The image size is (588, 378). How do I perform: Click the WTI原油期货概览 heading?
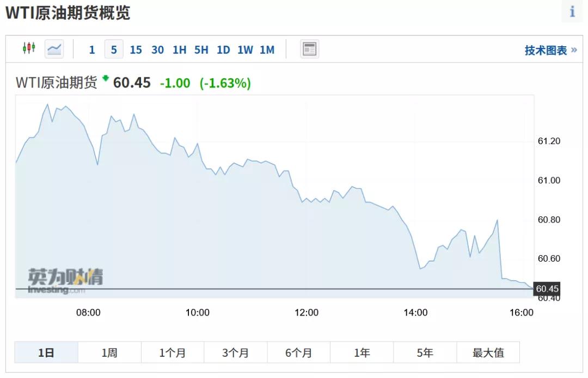tap(68, 13)
